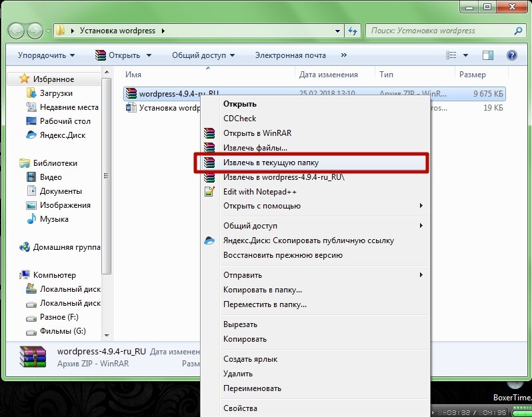Open recent pages dropdown near back button

[x=48, y=31]
